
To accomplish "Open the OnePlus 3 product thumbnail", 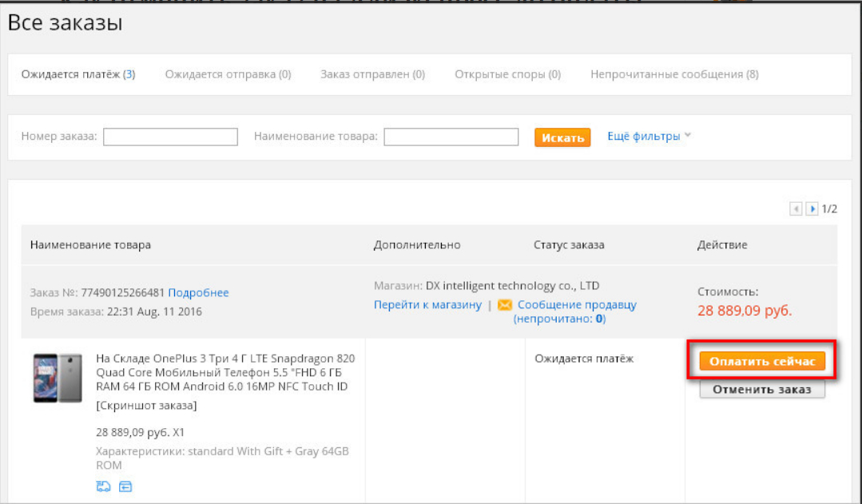I will pyautogui.click(x=58, y=378).
